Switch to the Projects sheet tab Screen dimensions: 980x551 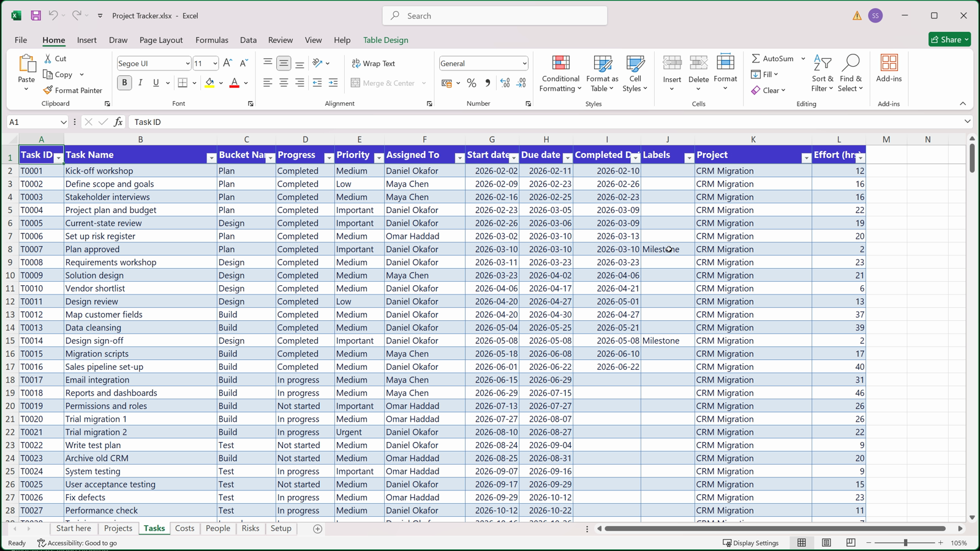118,528
